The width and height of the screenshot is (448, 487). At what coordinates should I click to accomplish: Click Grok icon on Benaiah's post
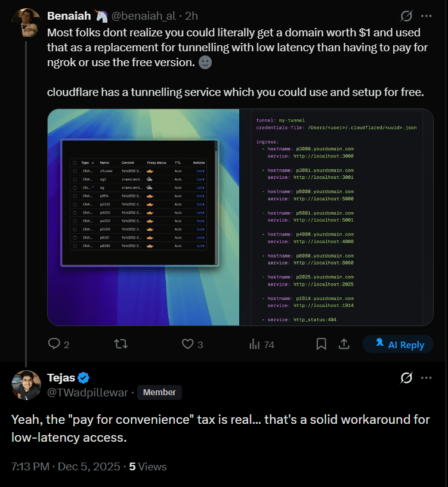(407, 15)
